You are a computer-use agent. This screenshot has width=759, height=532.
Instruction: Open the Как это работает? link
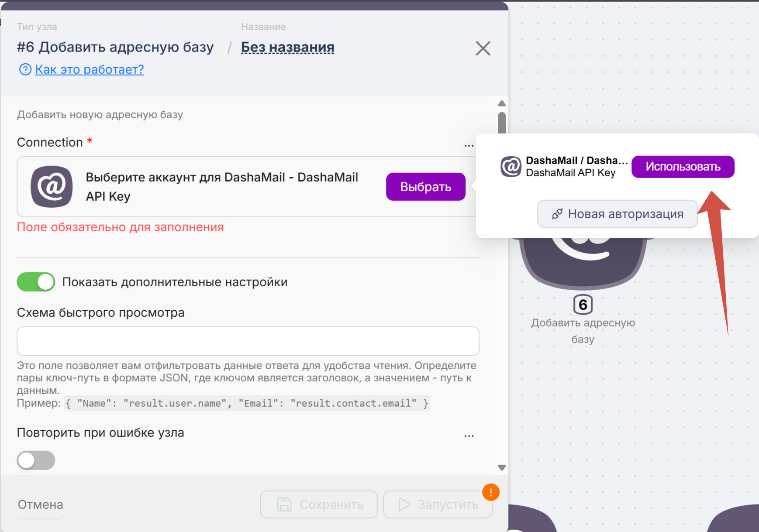(90, 69)
